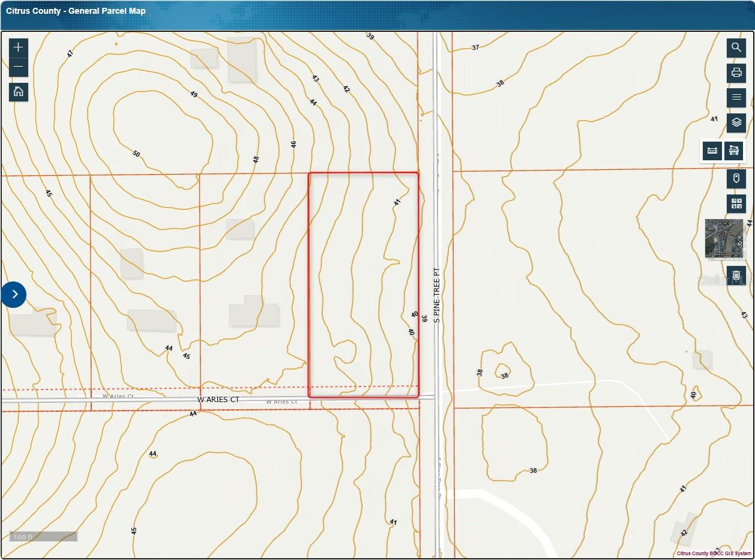Click the 49 elevation contour label
The image size is (755, 560).
click(193, 94)
